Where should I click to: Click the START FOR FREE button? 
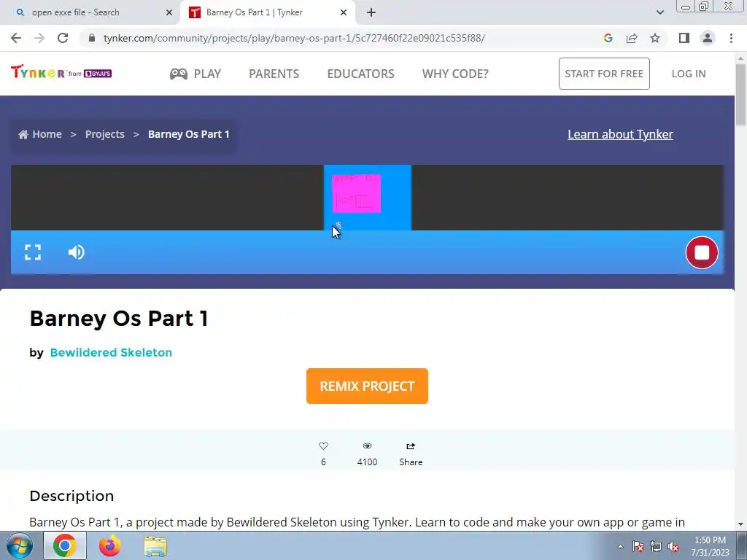click(x=604, y=74)
